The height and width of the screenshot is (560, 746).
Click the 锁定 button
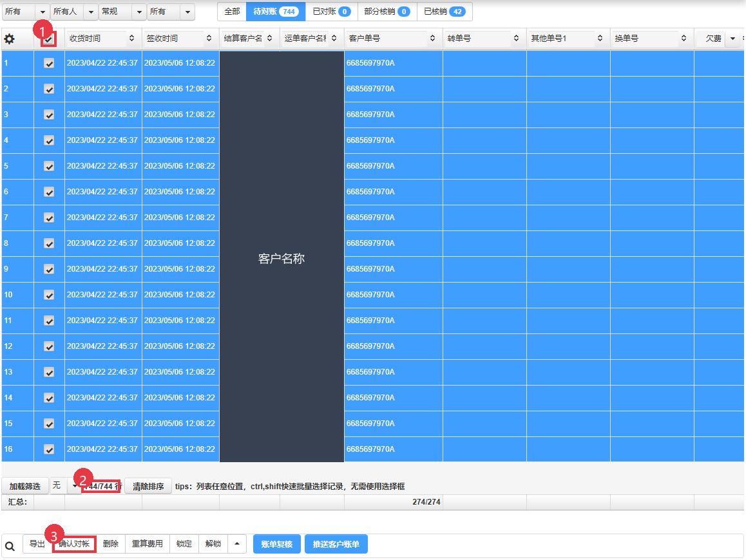coord(184,544)
